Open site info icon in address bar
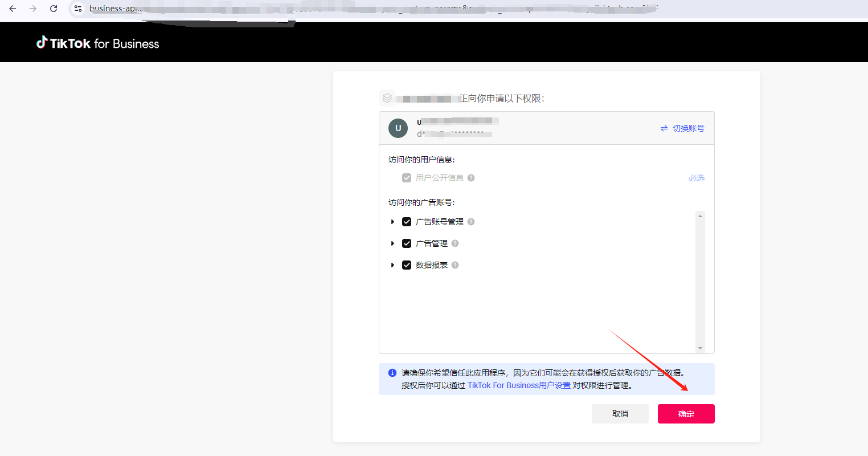Screen dimensions: 868x456 click(x=78, y=9)
